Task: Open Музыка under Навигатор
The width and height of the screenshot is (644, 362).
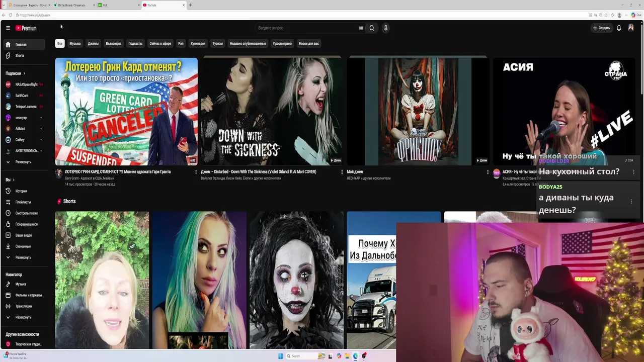Action: click(x=24, y=284)
